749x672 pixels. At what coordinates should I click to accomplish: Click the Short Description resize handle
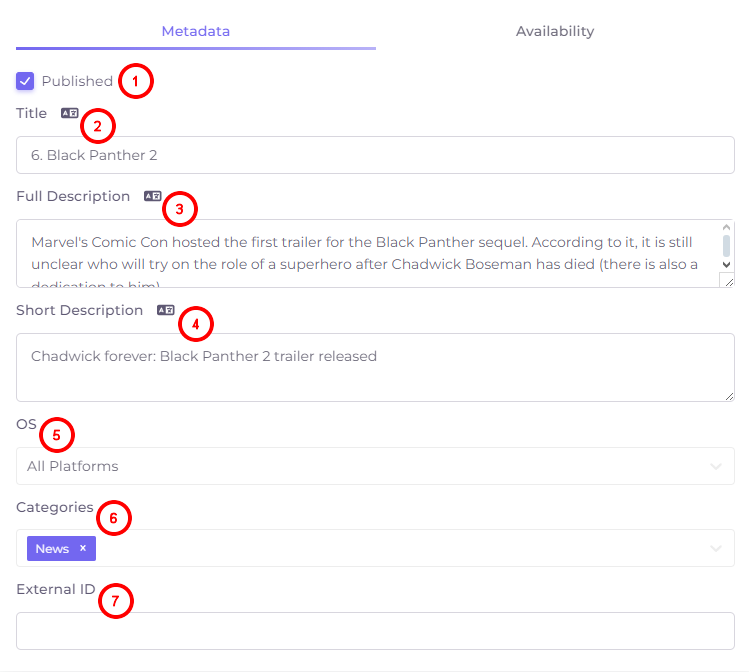point(729,396)
